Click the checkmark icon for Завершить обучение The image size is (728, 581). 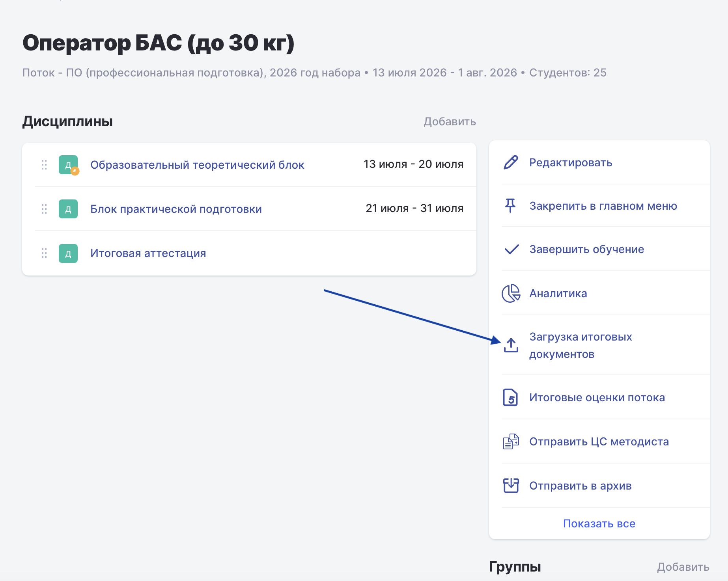tap(511, 250)
